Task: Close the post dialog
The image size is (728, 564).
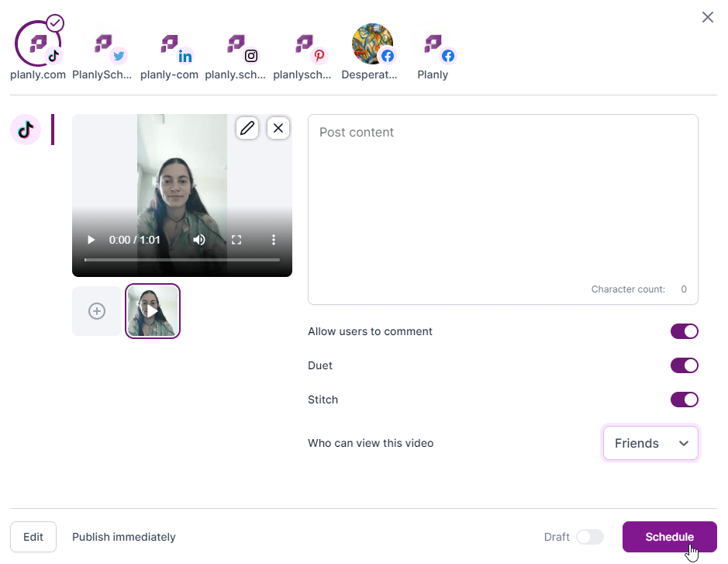Action: [707, 17]
